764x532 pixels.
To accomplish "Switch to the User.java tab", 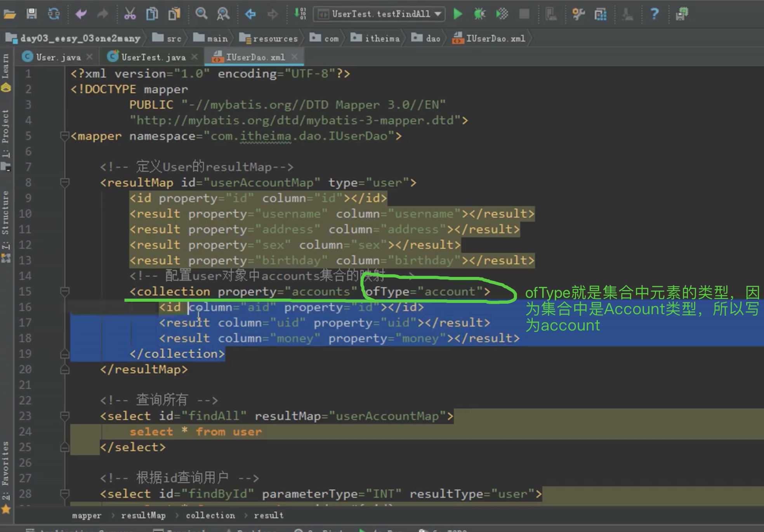I will (x=58, y=57).
